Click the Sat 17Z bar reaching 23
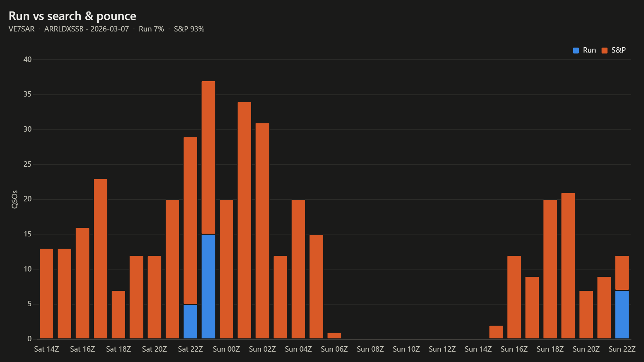Screen dimensions: 644x362 101,259
